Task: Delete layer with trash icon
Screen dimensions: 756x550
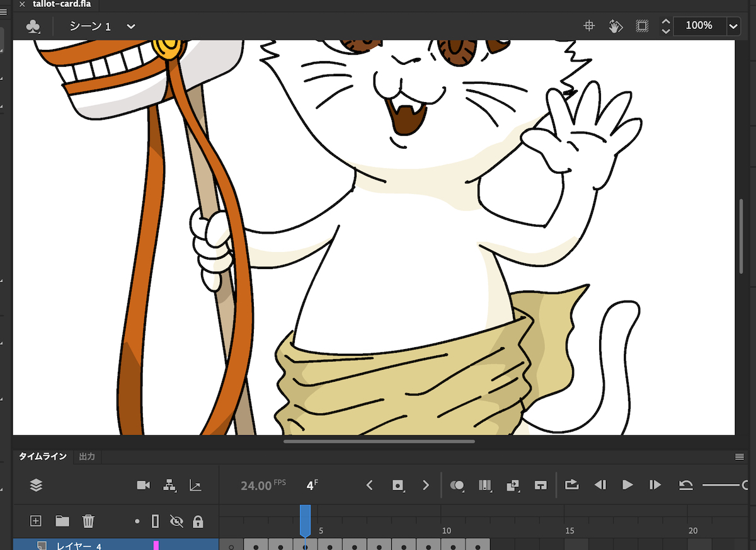Action: (88, 521)
